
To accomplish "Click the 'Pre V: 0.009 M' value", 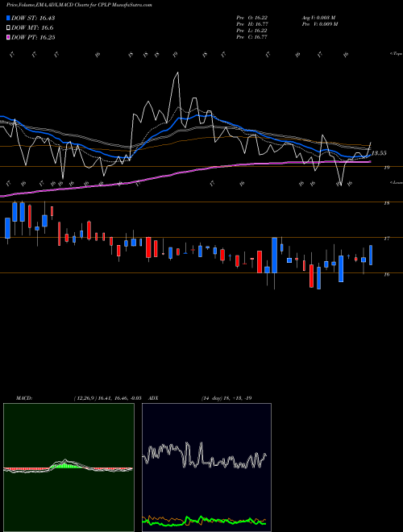I will 320,24.
